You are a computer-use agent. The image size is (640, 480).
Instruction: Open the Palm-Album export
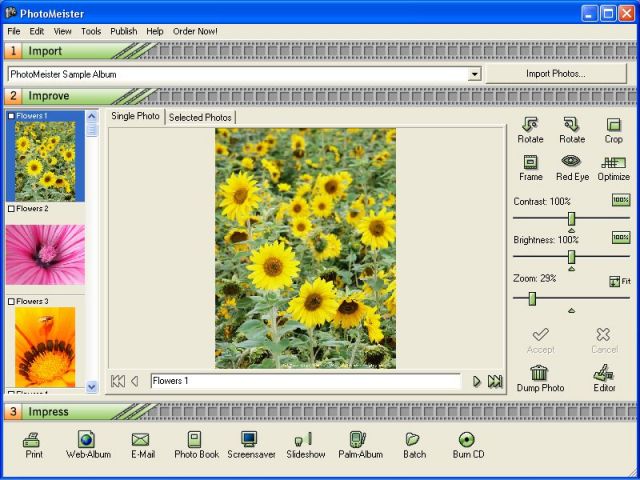(x=360, y=445)
